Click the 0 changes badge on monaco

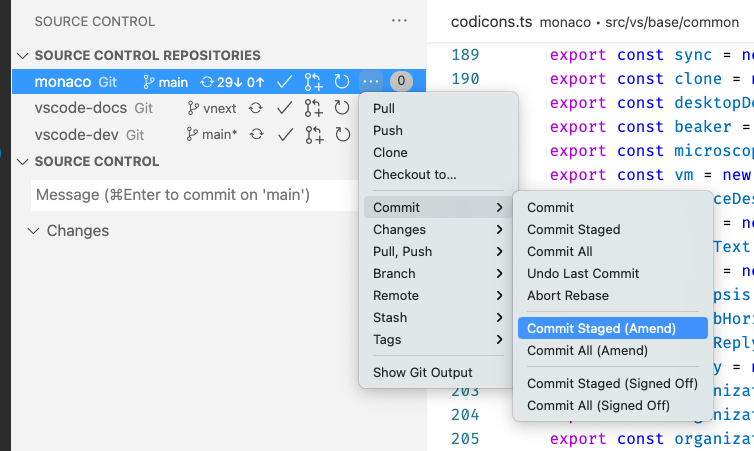[401, 81]
